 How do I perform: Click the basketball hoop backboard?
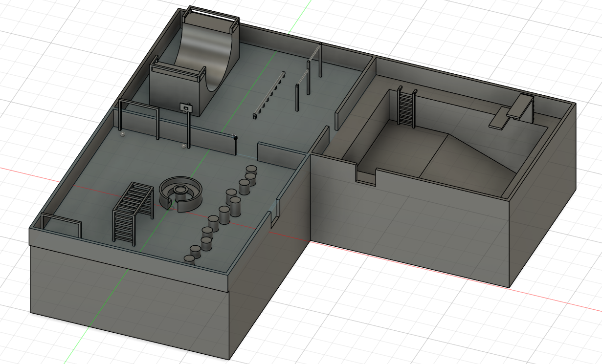[x=186, y=107]
